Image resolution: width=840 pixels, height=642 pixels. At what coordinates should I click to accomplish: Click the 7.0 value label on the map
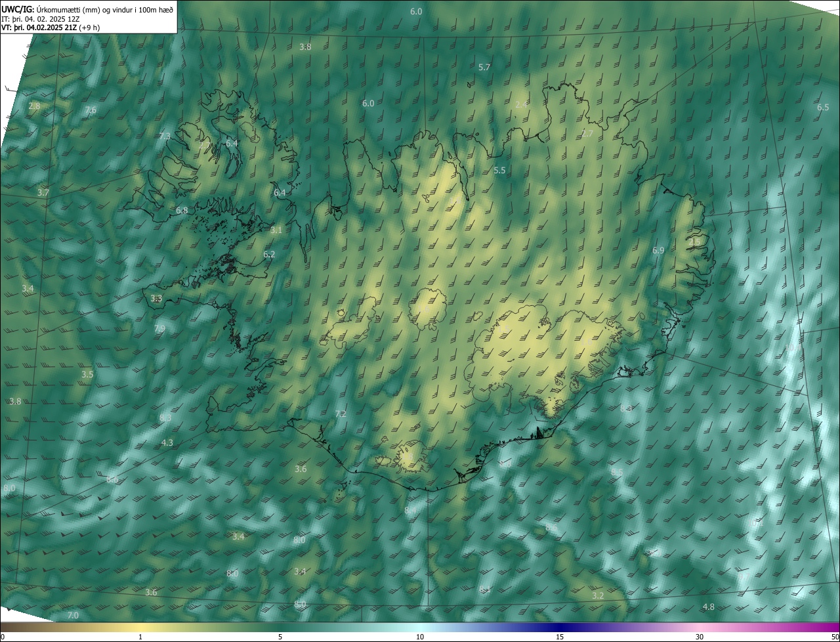click(73, 616)
